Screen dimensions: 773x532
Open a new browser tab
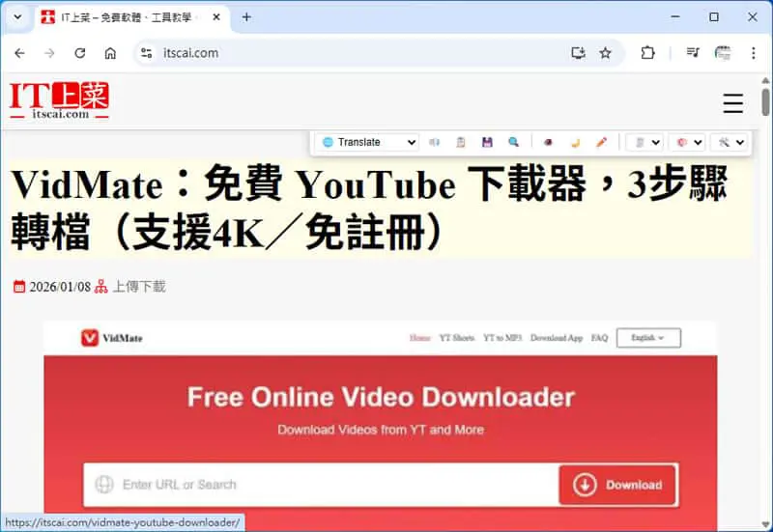[x=246, y=17]
